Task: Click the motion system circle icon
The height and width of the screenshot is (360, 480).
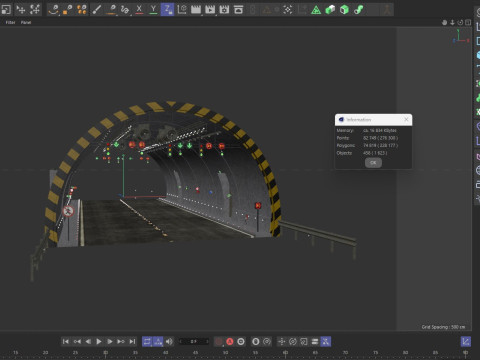Action: point(256,341)
